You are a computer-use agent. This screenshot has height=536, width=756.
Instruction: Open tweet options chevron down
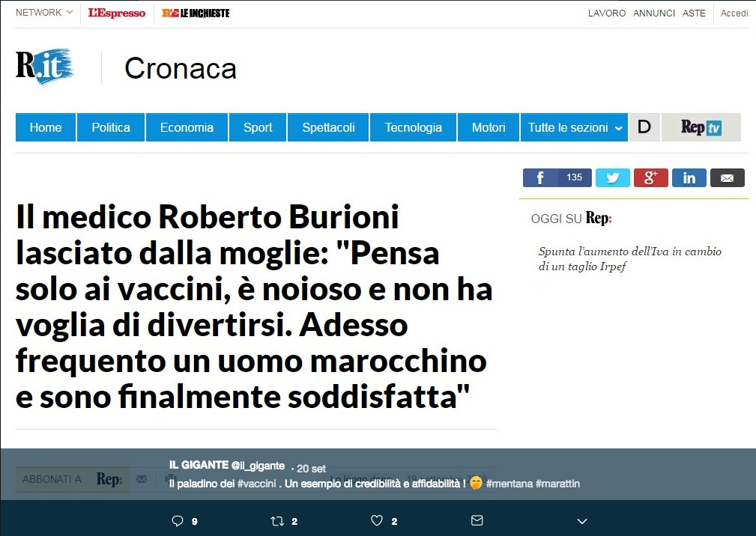(x=582, y=521)
